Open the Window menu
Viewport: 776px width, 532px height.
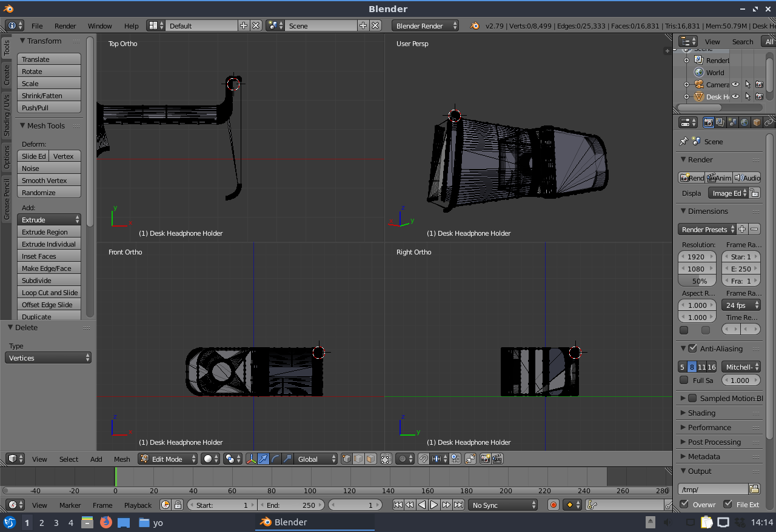[99, 26]
